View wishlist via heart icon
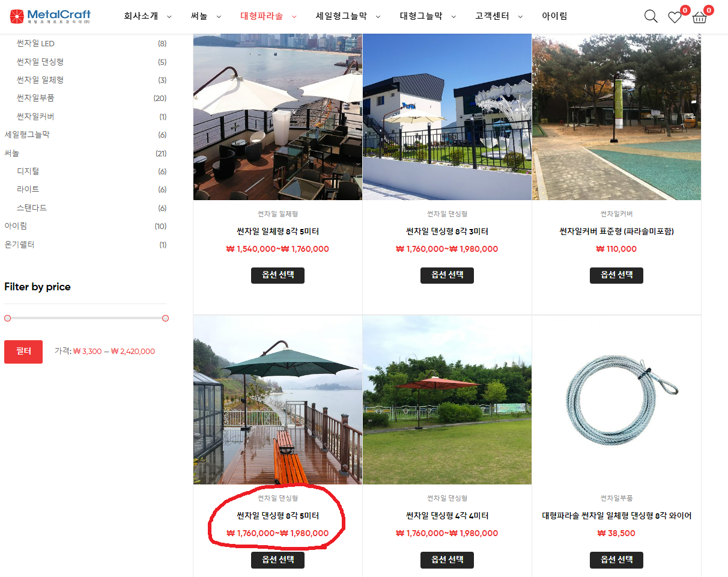Screen dimensions: 728x577 click(x=675, y=17)
